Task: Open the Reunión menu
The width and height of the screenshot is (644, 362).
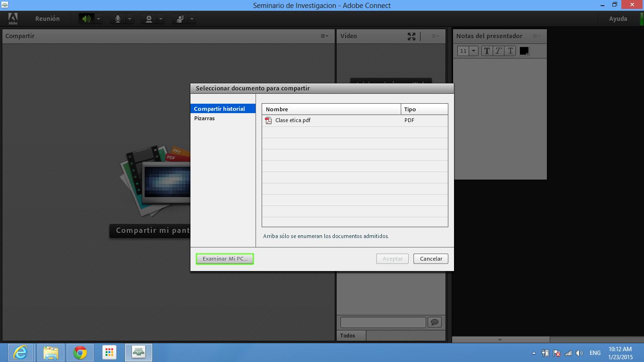Action: pos(48,19)
